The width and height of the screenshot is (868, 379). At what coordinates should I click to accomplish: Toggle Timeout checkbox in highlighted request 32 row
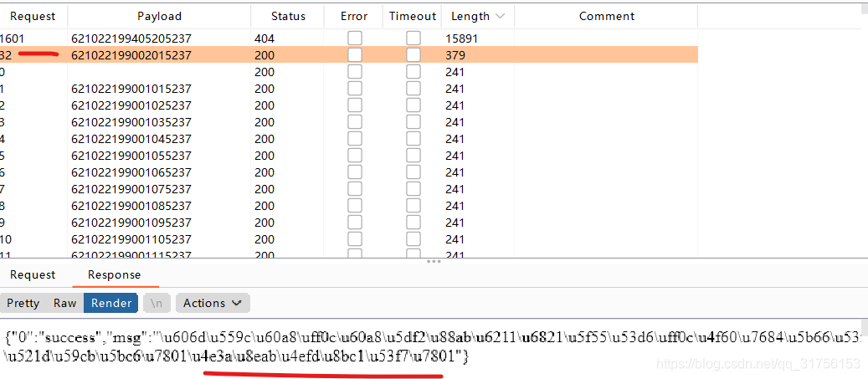point(413,54)
